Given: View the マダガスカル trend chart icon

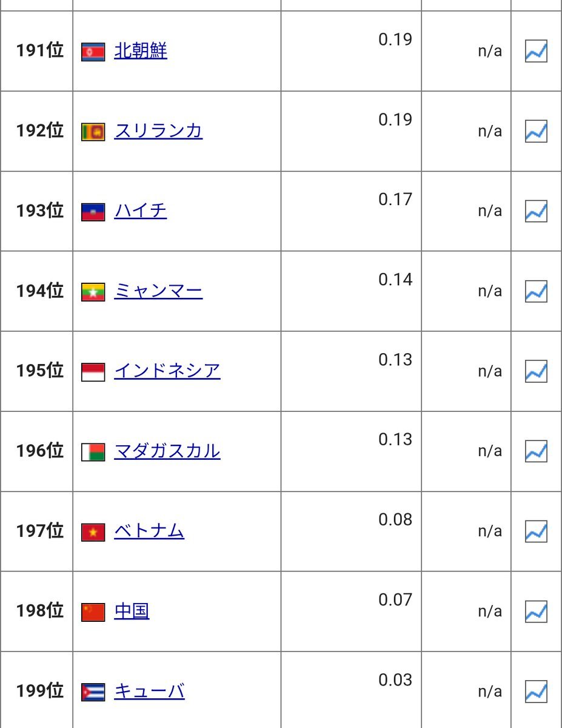Looking at the screenshot, I should pyautogui.click(x=536, y=451).
